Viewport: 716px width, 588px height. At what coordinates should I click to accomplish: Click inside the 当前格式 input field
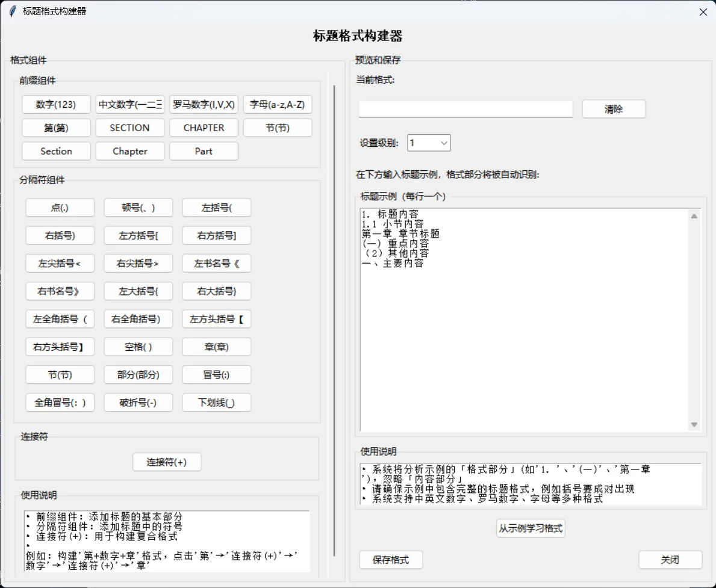point(465,109)
